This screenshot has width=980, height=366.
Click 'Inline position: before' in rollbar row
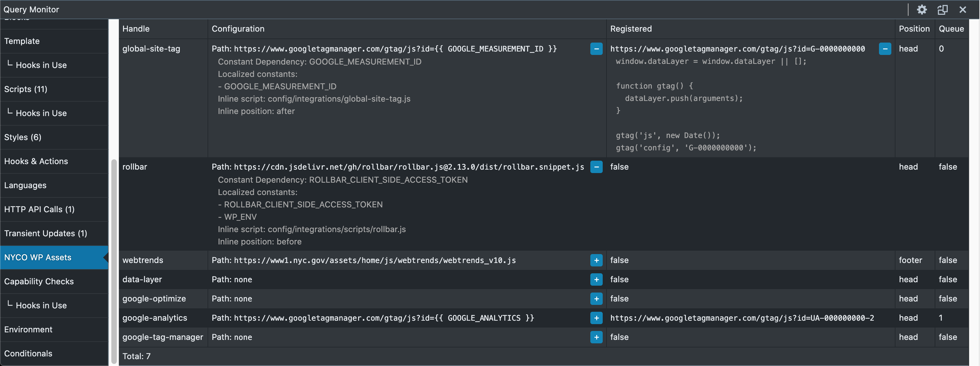[x=259, y=242]
